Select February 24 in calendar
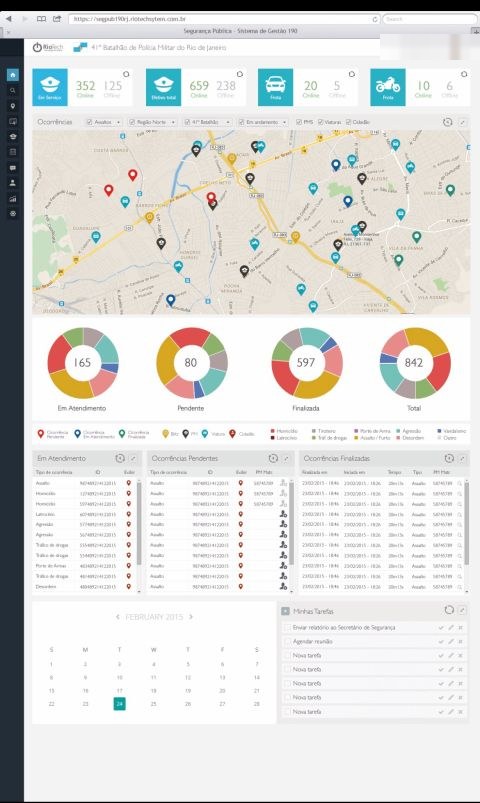The image size is (480, 803). (x=119, y=704)
